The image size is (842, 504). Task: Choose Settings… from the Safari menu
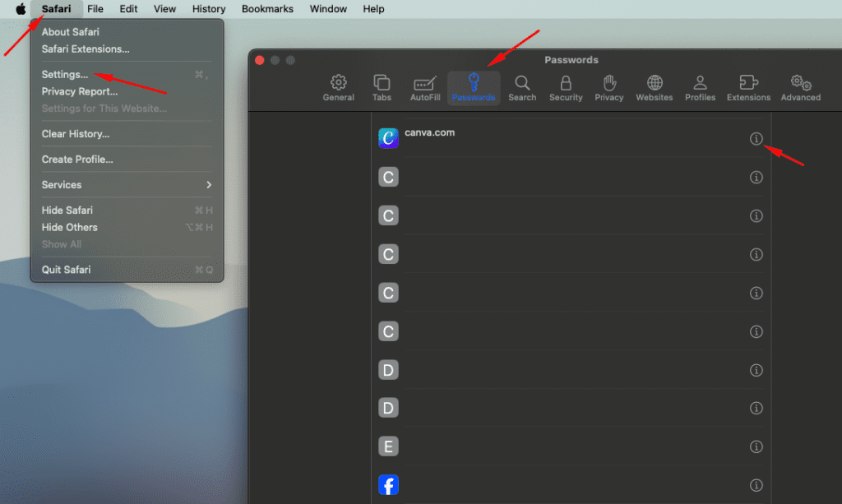pyautogui.click(x=65, y=75)
